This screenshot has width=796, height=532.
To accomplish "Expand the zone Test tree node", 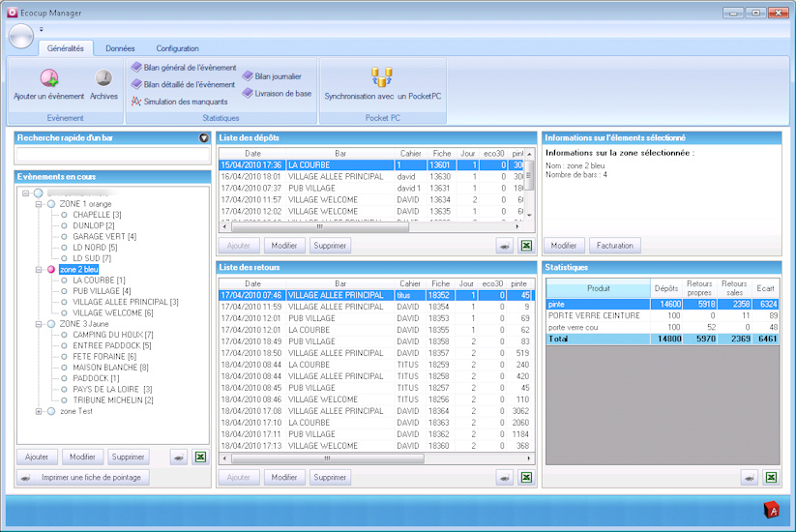I will (39, 411).
